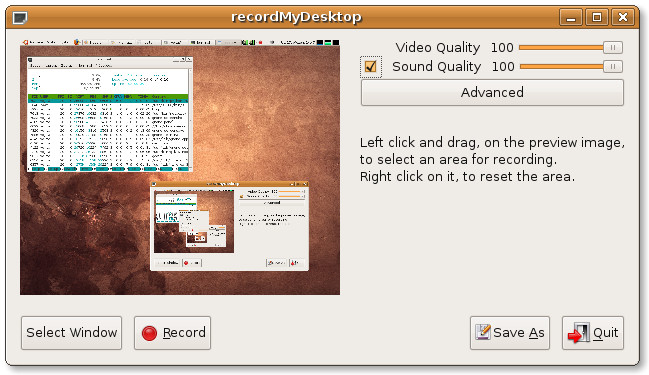Viewport: 649px width, 375px height.
Task: Toggle the sound recording checkbox
Action: point(370,67)
